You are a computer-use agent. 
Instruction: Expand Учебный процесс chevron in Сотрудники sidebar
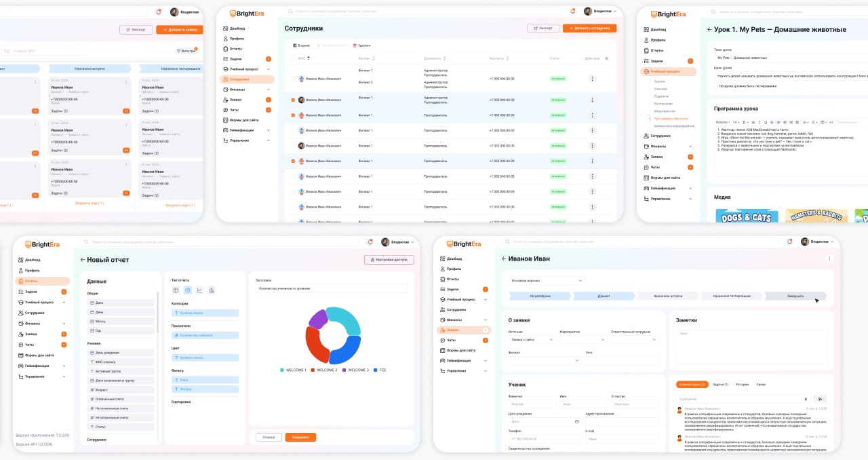click(x=269, y=69)
